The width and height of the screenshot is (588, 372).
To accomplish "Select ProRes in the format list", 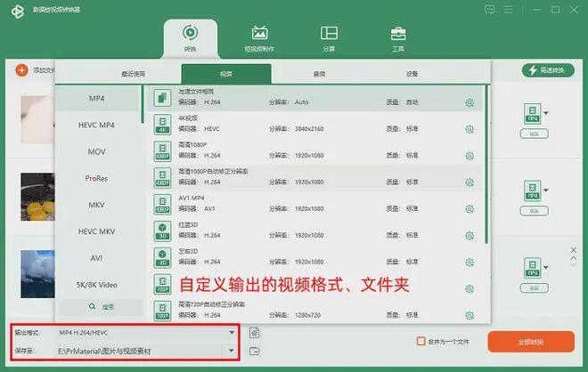I will tap(96, 178).
